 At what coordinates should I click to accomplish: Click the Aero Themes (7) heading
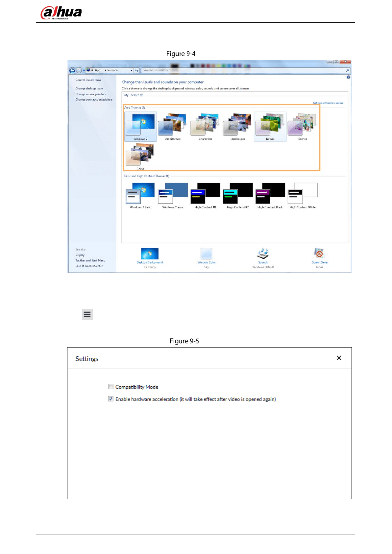click(x=135, y=108)
